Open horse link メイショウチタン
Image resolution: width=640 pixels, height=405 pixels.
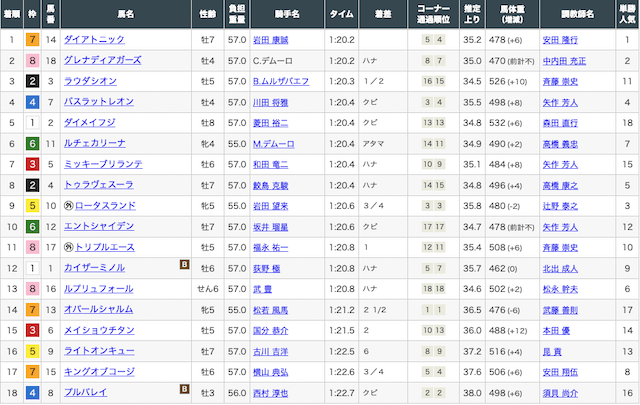click(99, 330)
